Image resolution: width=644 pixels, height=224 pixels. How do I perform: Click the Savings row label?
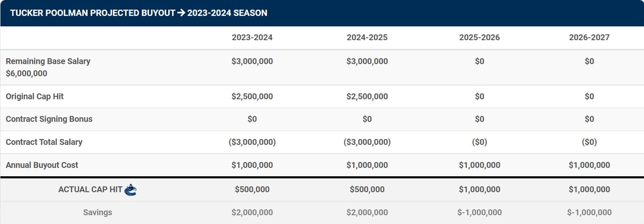(x=97, y=212)
